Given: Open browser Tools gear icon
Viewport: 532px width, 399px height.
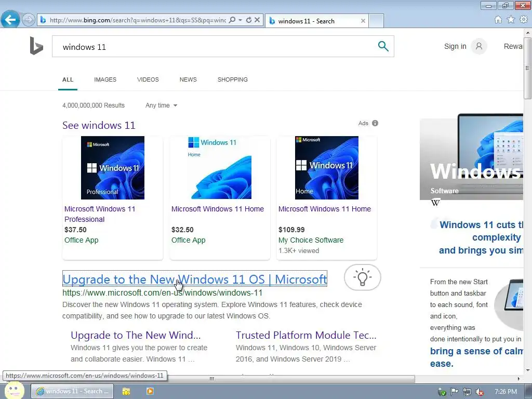Looking at the screenshot, I should pos(524,20).
